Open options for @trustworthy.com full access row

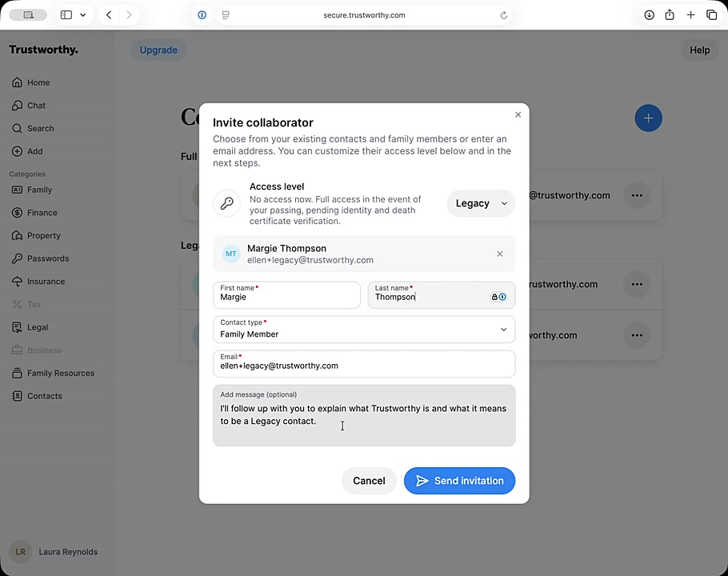[637, 195]
